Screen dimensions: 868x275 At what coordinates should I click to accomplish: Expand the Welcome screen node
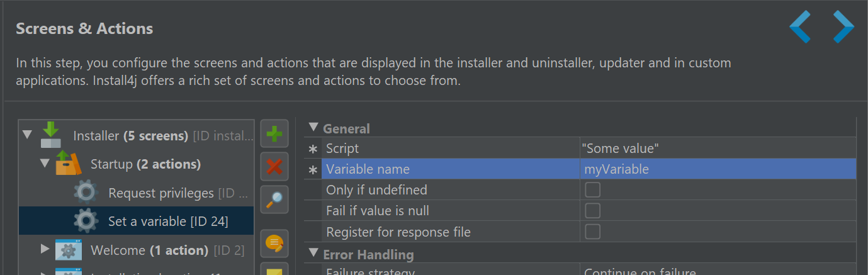pyautogui.click(x=45, y=249)
